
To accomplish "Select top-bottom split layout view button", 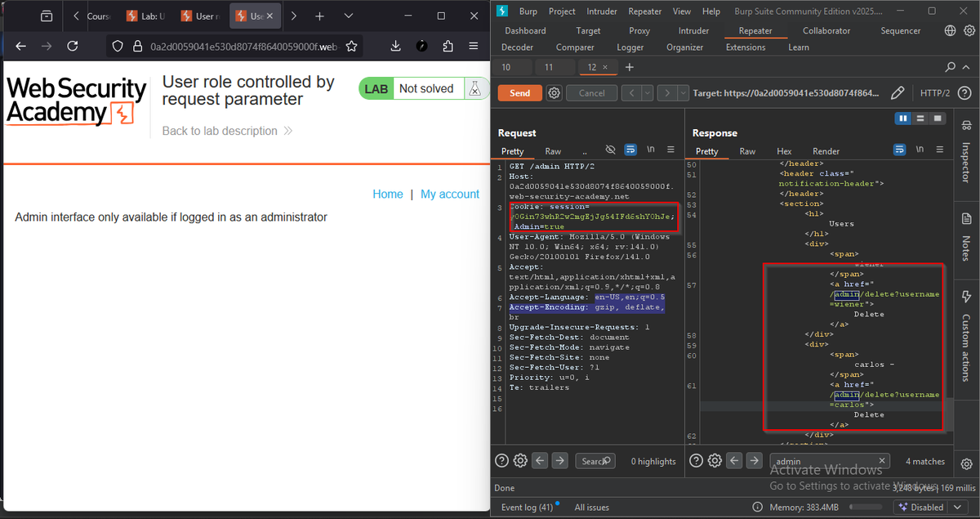I will (x=920, y=119).
